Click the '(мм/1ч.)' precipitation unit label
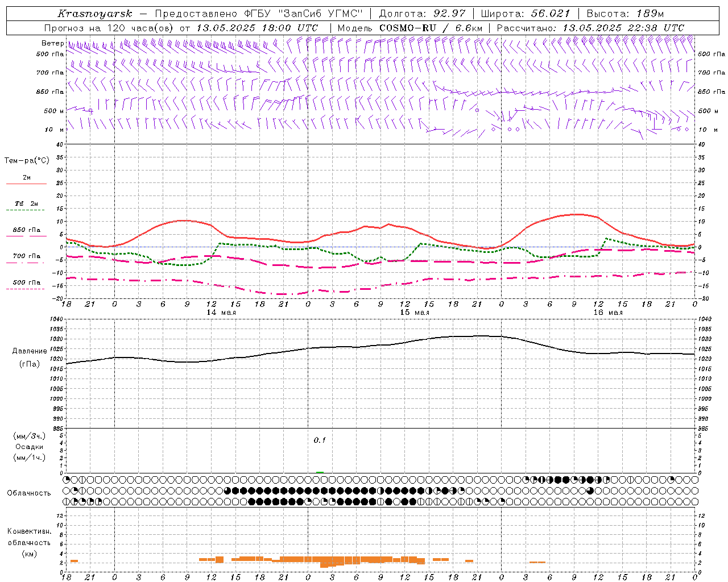Image resolution: width=728 pixels, height=582 pixels. pos(30,458)
